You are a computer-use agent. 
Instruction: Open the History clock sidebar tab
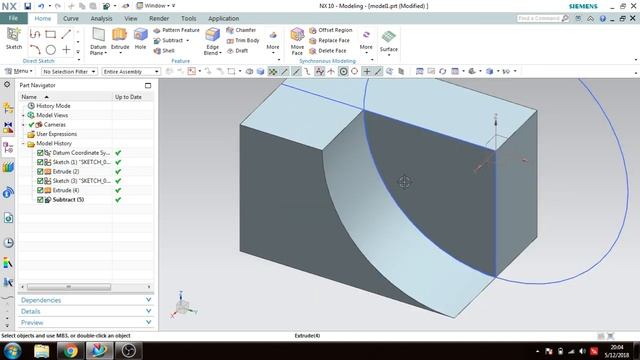8,242
